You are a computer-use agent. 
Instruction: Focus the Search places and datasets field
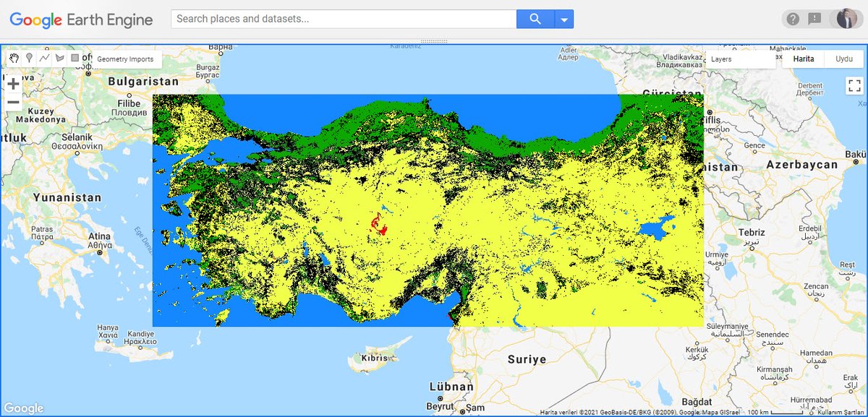[344, 19]
